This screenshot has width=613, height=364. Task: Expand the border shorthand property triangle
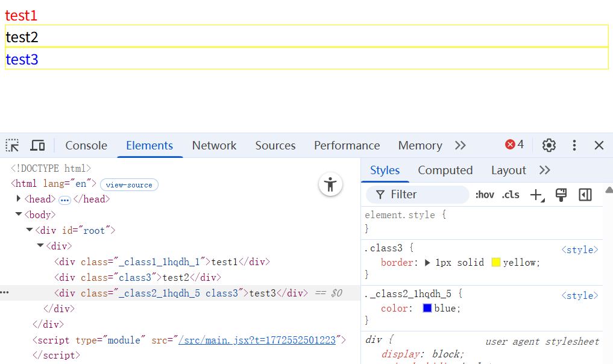pyautogui.click(x=427, y=263)
